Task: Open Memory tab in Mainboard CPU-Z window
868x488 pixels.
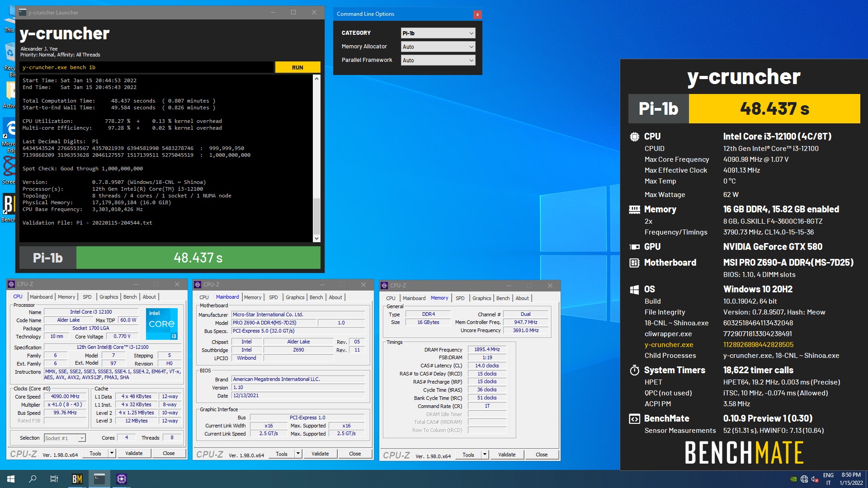Action: (253, 297)
